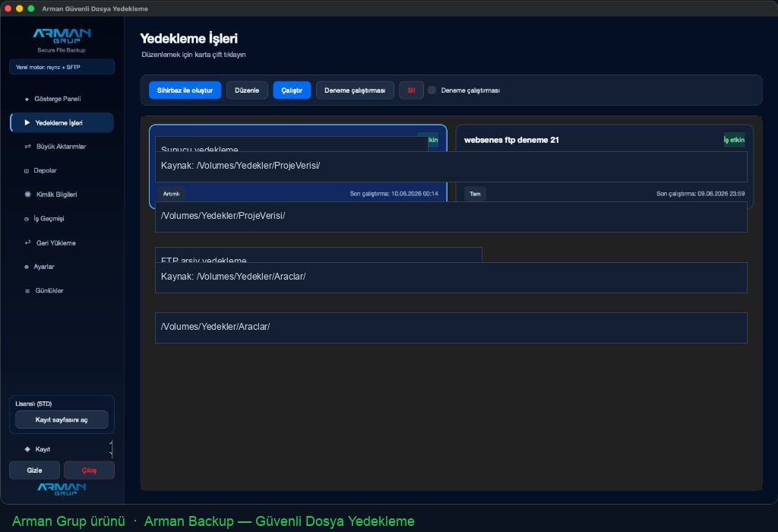Click the Geri Yükleme return-arrow icon
The image size is (778, 532).
pos(28,242)
